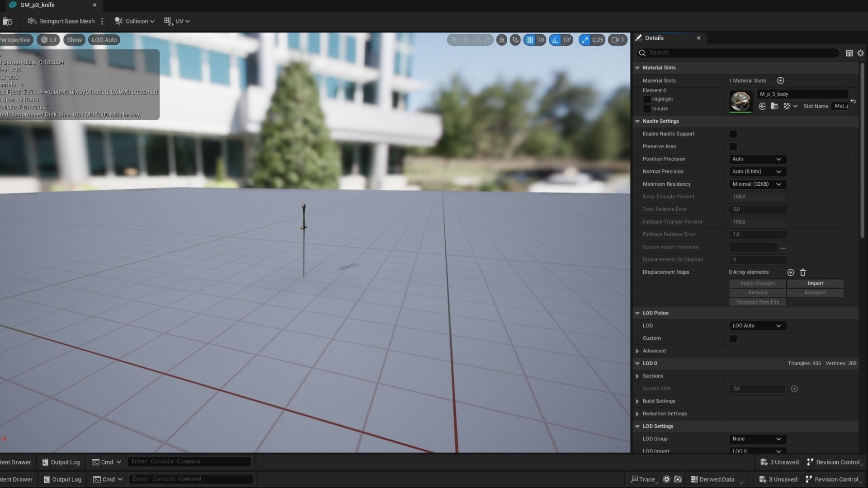Screen dimensions: 868x488
Task: Open LOD Auto dropdown in LOD Picker
Action: point(757,326)
